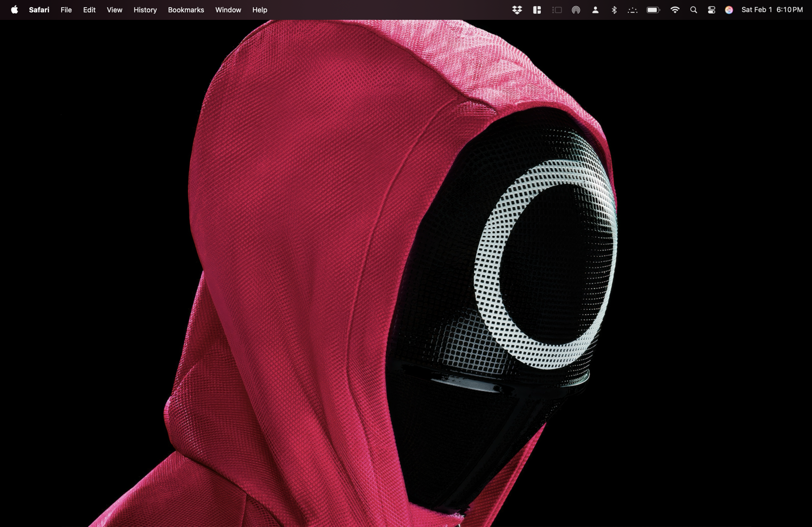Image resolution: width=812 pixels, height=527 pixels.
Task: Open the keyboard brightness status icon
Action: coord(633,9)
